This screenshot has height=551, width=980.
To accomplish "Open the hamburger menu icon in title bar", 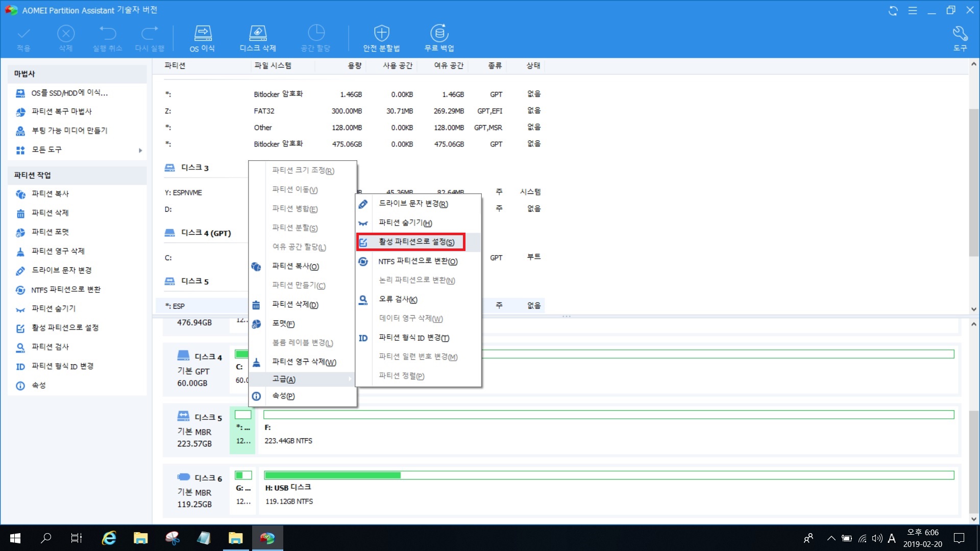I will tap(913, 11).
